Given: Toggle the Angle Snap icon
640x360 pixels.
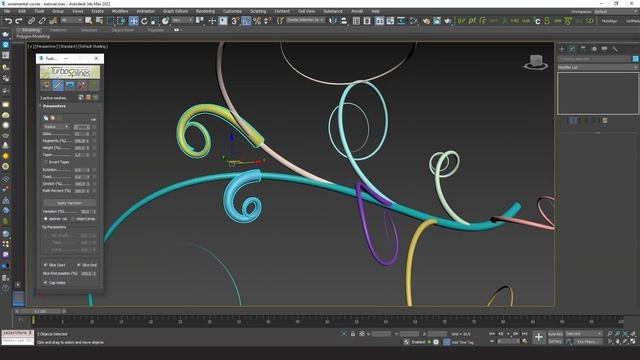Looking at the screenshot, I should [x=246, y=21].
